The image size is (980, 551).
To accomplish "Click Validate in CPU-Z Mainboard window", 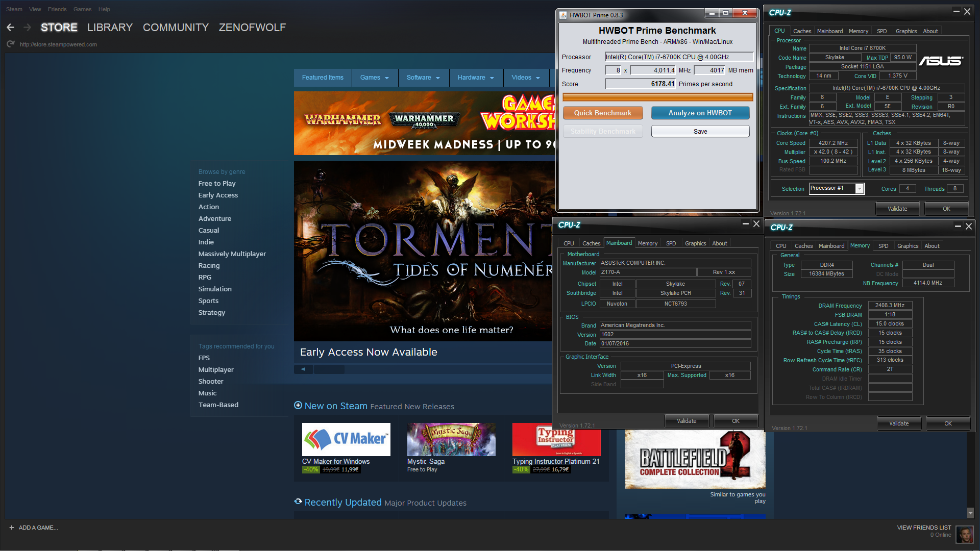I will click(687, 421).
